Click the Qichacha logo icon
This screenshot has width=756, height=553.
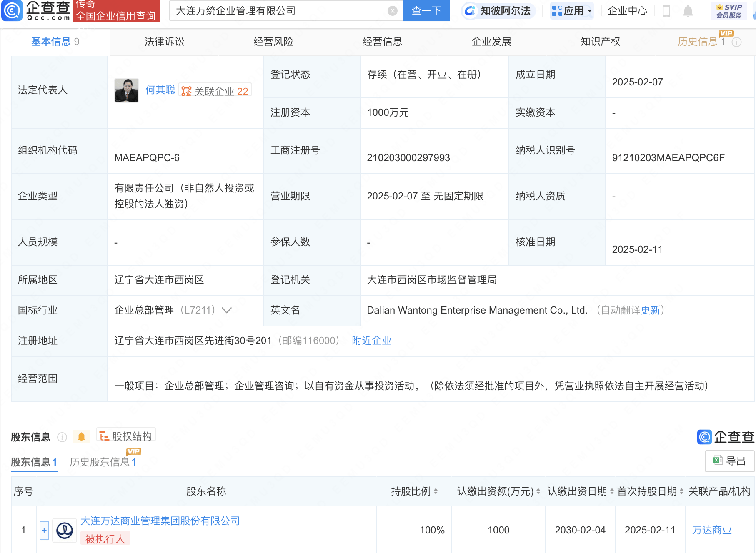coord(12,11)
